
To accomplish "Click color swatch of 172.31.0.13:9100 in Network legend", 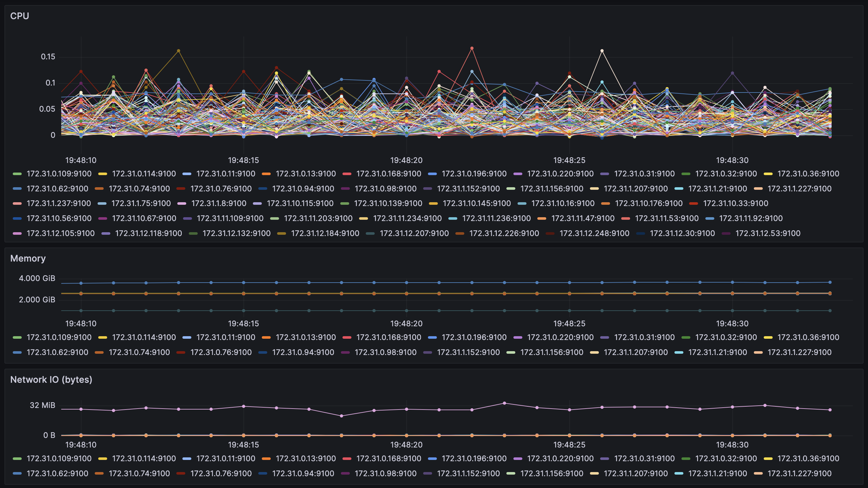I will [266, 459].
